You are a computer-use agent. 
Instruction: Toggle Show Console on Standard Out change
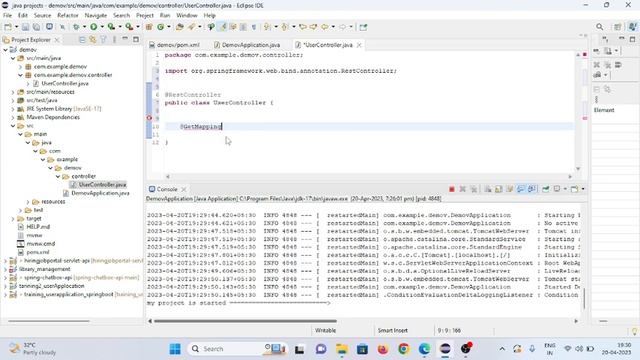(x=520, y=189)
